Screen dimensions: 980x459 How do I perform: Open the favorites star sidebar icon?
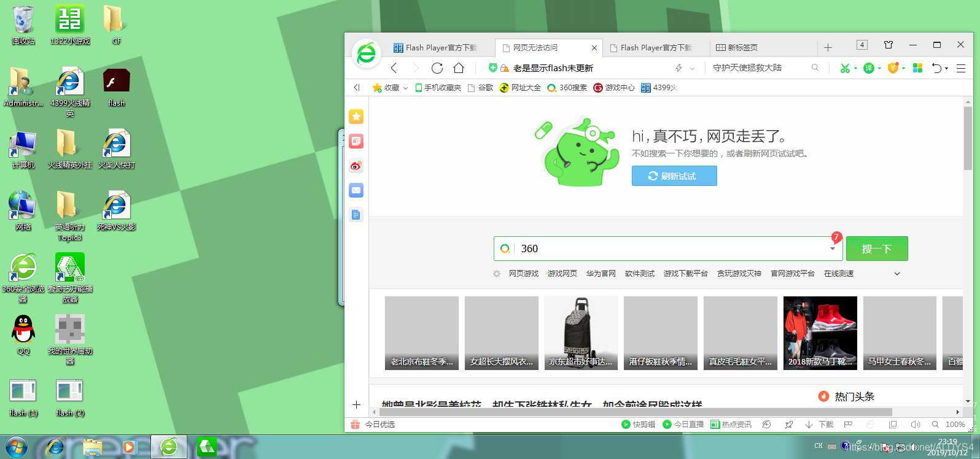point(356,117)
